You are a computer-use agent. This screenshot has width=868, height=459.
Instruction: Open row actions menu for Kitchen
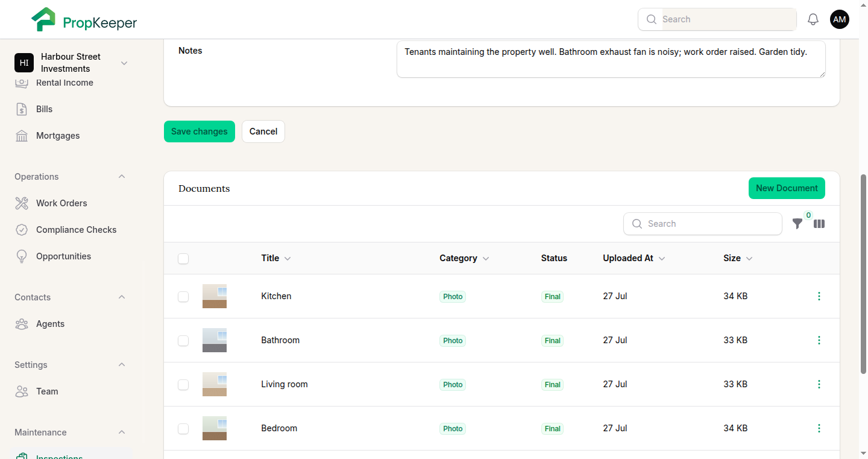point(819,296)
